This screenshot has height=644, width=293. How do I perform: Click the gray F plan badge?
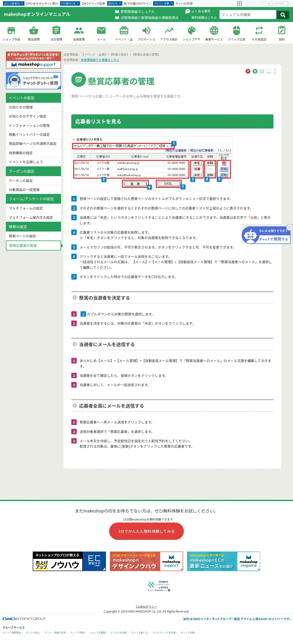pyautogui.click(x=262, y=71)
